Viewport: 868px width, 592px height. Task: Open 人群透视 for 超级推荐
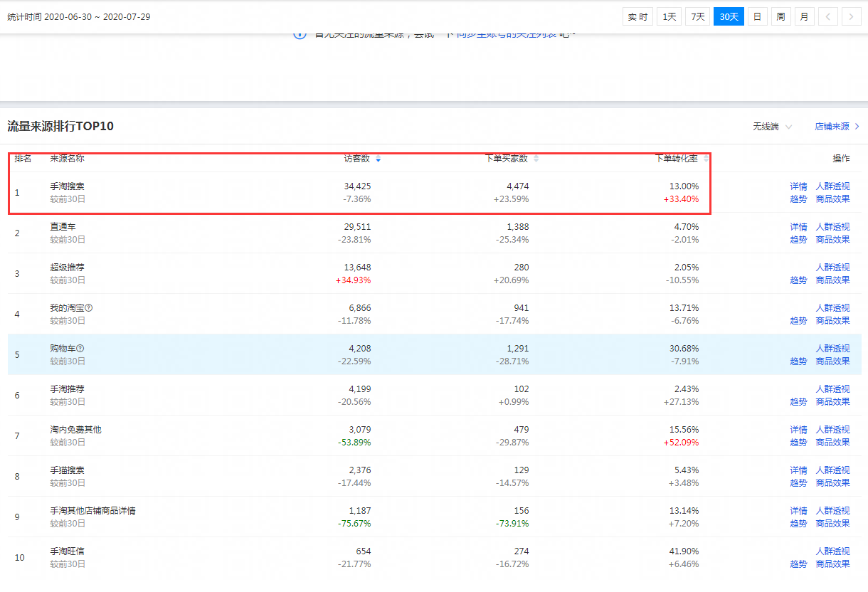pyautogui.click(x=832, y=268)
